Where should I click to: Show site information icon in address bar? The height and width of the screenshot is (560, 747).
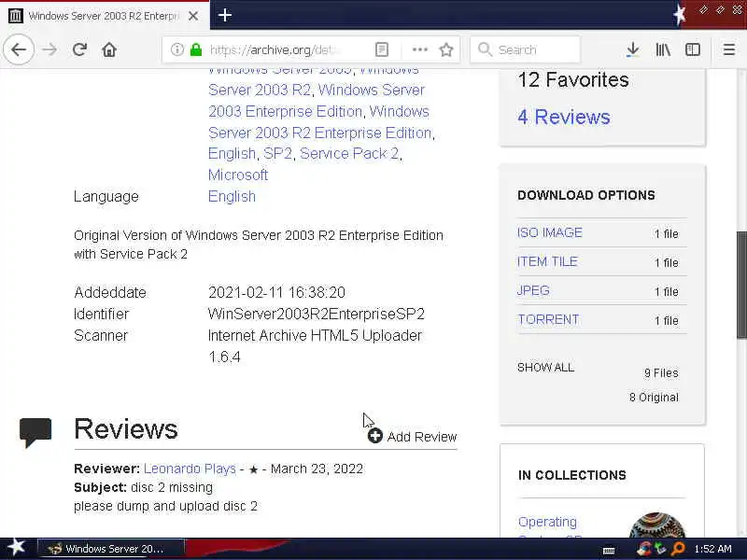coord(176,49)
